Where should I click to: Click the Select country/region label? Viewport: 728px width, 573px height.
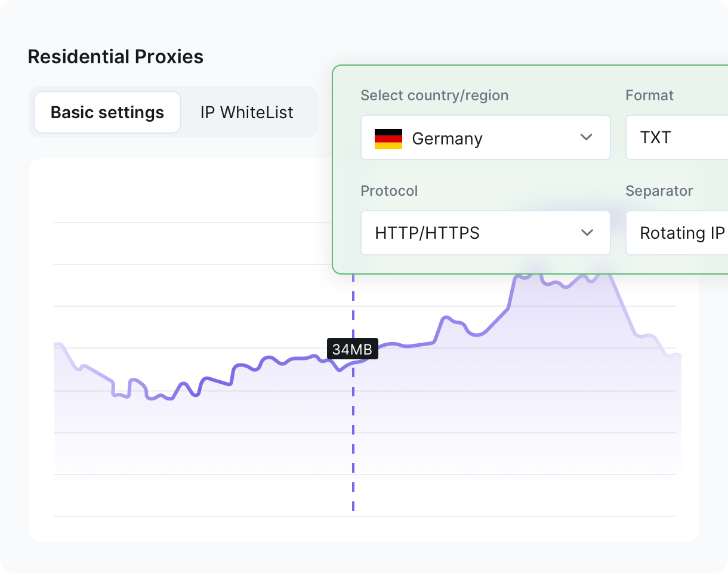[x=434, y=95]
